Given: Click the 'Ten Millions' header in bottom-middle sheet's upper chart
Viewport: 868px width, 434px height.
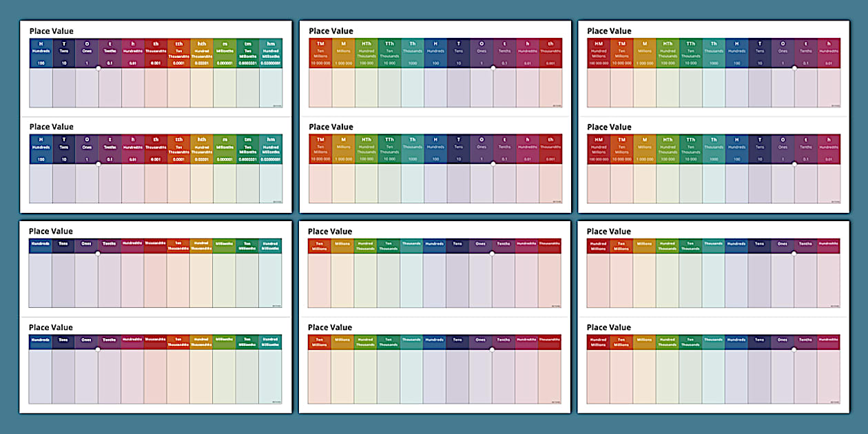Looking at the screenshot, I should tap(320, 246).
